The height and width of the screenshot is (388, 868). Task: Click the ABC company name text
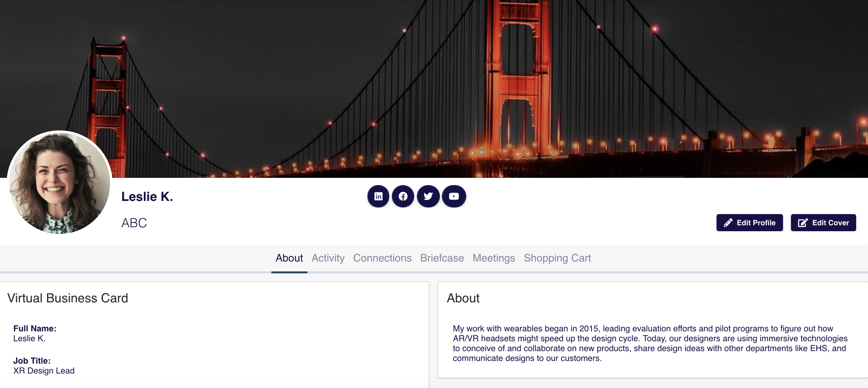[134, 223]
